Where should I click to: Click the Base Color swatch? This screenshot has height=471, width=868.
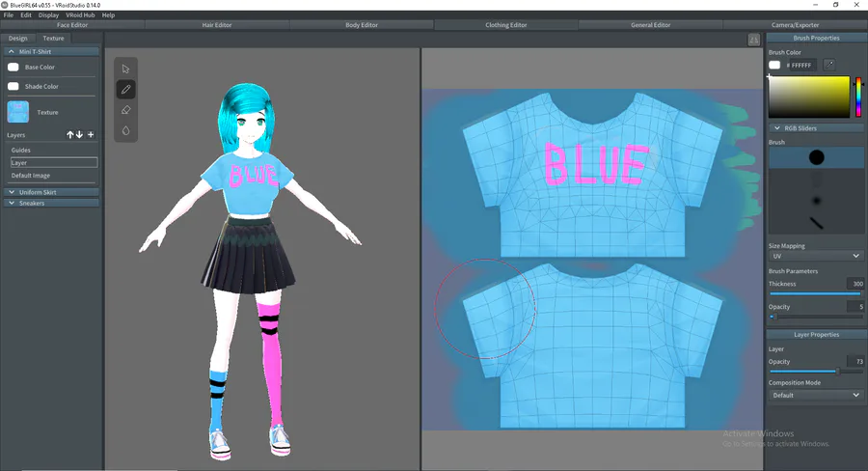(x=14, y=67)
